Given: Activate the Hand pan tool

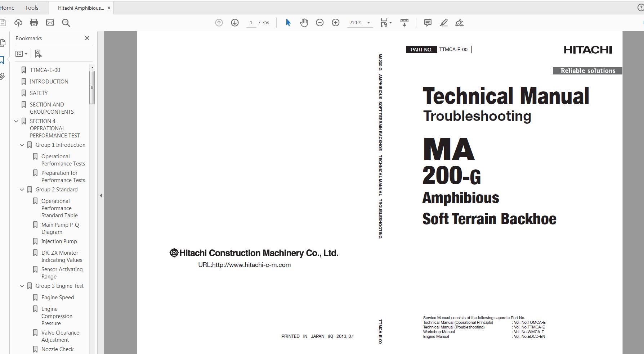Looking at the screenshot, I should [x=304, y=23].
